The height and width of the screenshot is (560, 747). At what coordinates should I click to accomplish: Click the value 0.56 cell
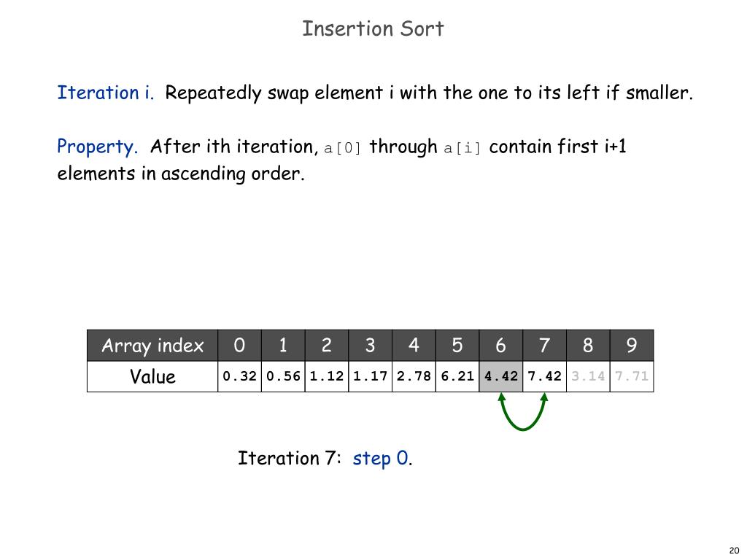283,377
